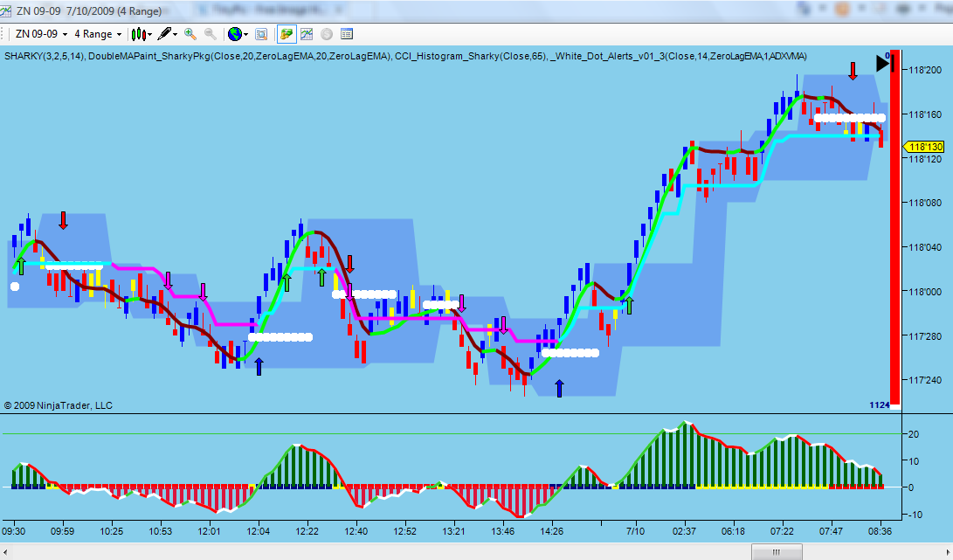Expand the drawing tools dropdown arrow

(x=175, y=35)
